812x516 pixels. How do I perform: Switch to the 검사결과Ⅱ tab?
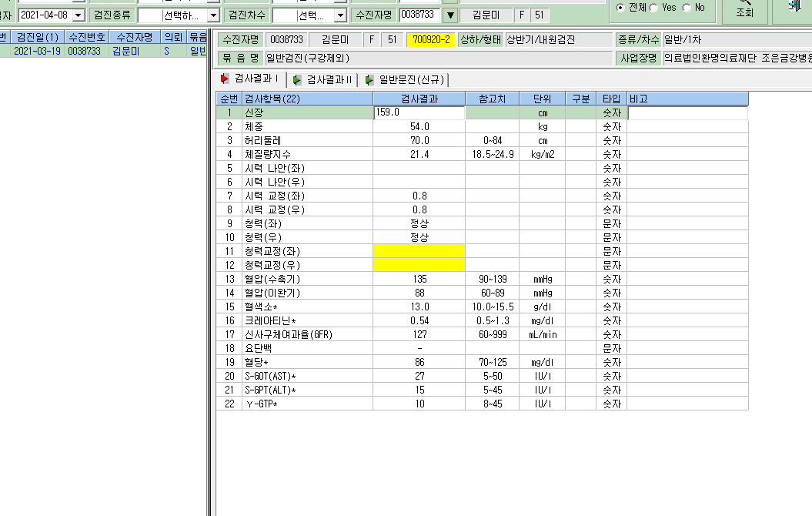coord(322,80)
